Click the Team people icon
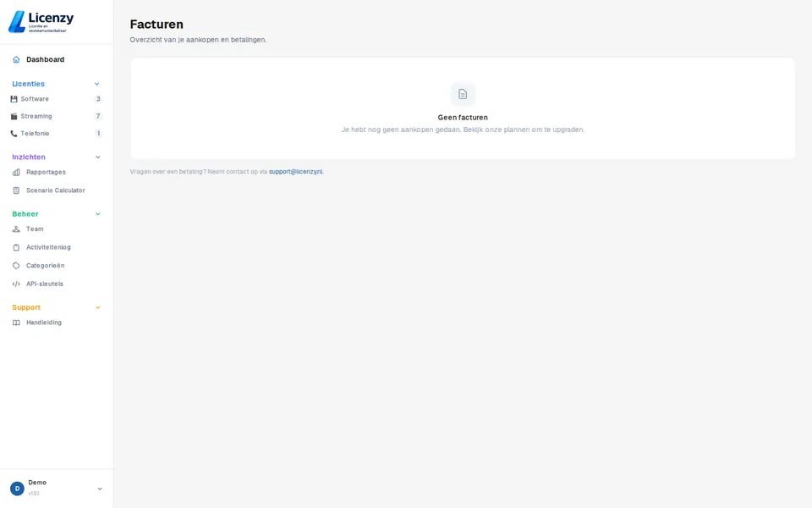 tap(16, 229)
